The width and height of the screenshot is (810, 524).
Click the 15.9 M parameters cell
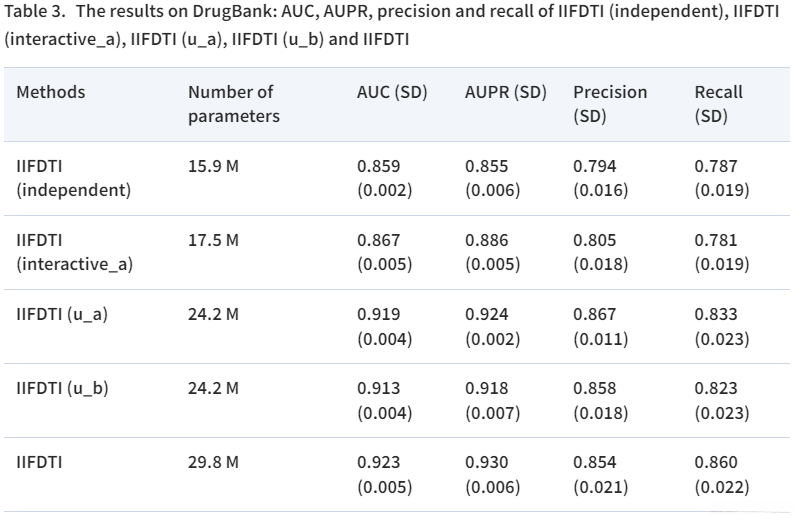(213, 166)
